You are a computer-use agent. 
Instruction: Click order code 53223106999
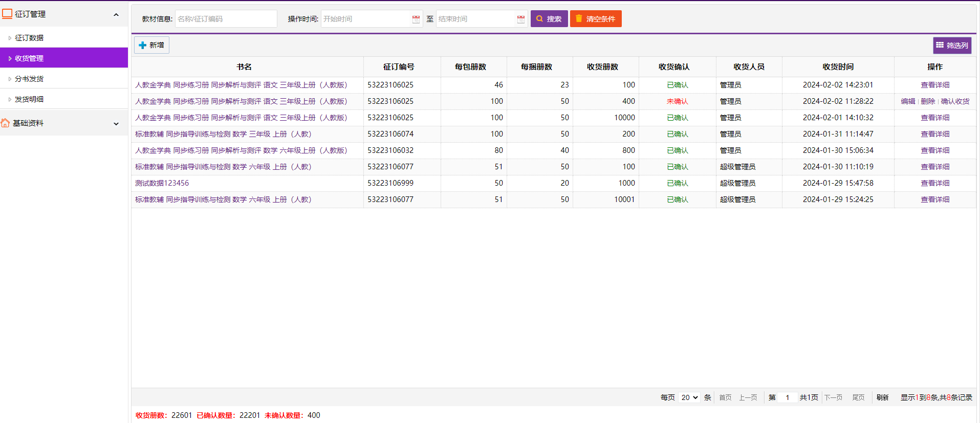pos(390,183)
